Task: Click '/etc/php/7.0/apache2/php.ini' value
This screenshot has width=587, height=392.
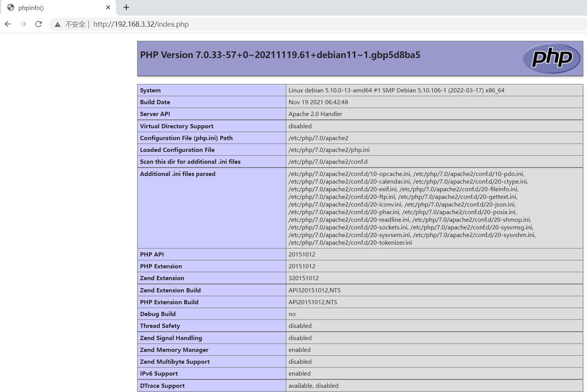Action: tap(329, 150)
